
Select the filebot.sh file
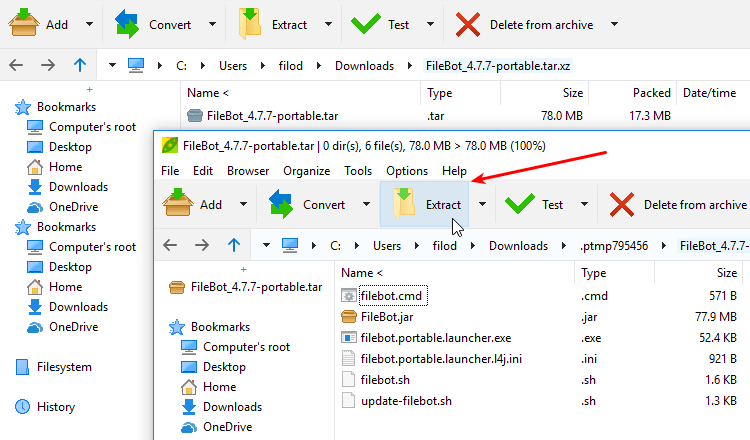pos(385,380)
